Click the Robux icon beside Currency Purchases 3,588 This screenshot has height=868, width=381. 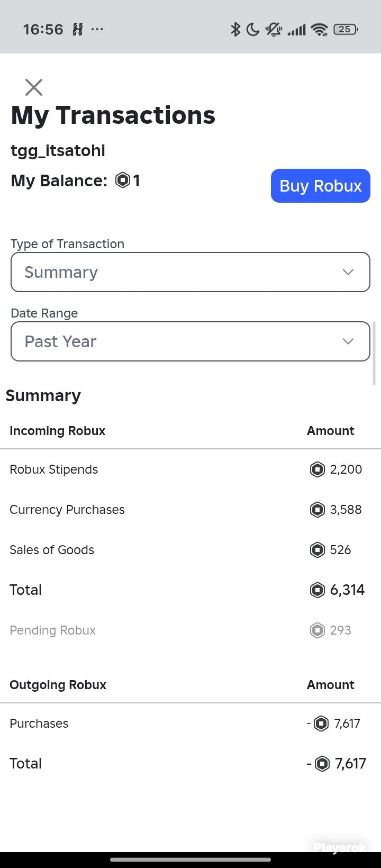(x=317, y=510)
